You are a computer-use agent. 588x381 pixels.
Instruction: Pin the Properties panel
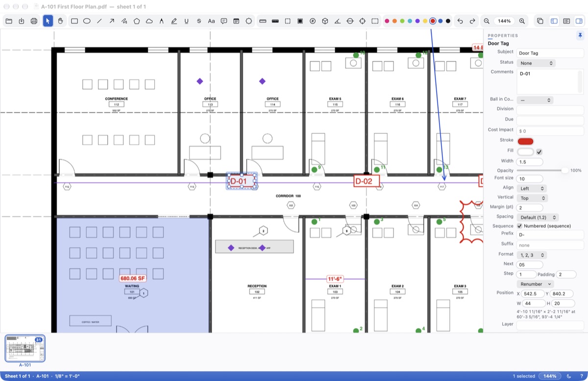click(580, 35)
